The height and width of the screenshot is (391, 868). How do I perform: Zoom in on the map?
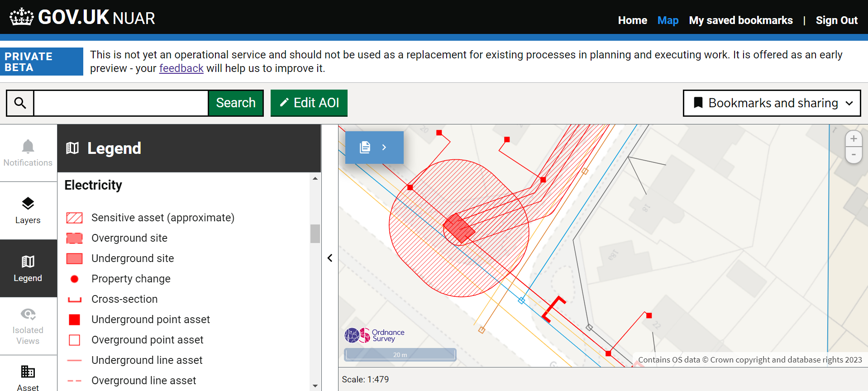tap(853, 139)
